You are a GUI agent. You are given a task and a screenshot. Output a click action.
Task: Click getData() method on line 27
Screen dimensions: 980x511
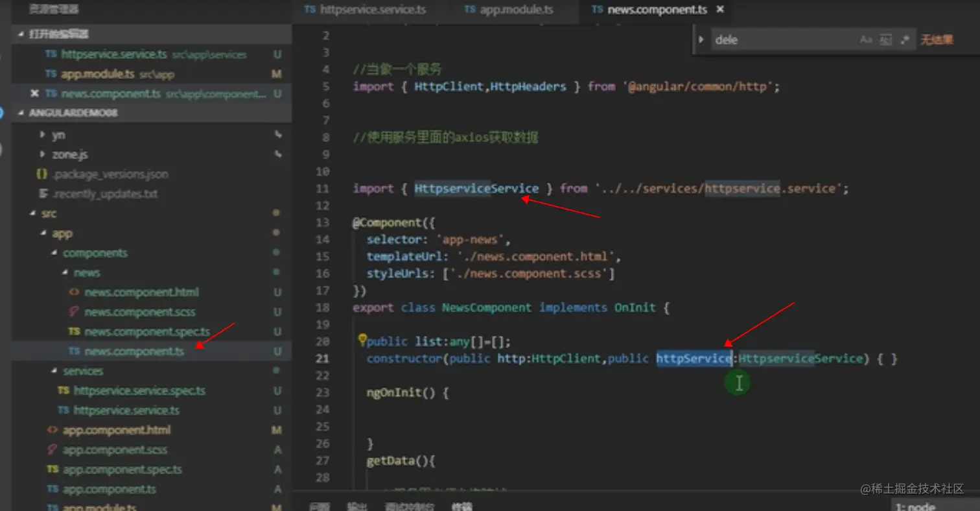pos(397,461)
